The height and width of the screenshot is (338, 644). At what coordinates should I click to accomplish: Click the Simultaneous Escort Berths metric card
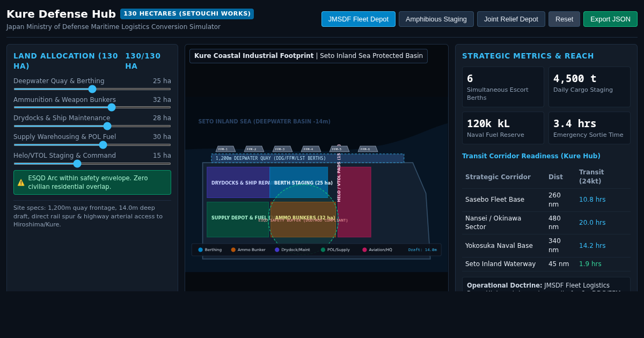(x=503, y=87)
